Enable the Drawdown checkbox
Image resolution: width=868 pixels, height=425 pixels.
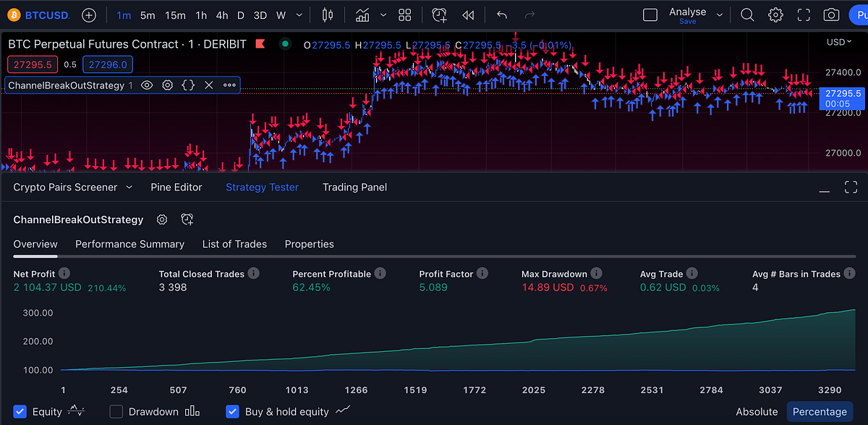[x=116, y=411]
